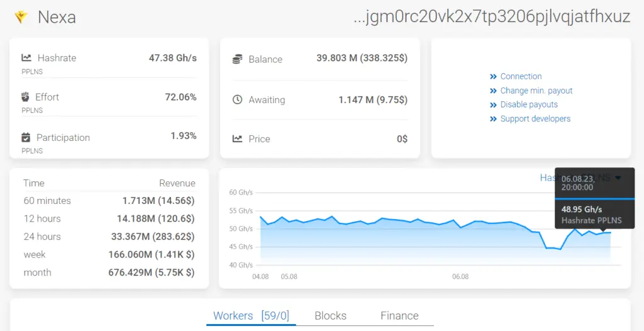Open the Support developers link

pyautogui.click(x=535, y=118)
